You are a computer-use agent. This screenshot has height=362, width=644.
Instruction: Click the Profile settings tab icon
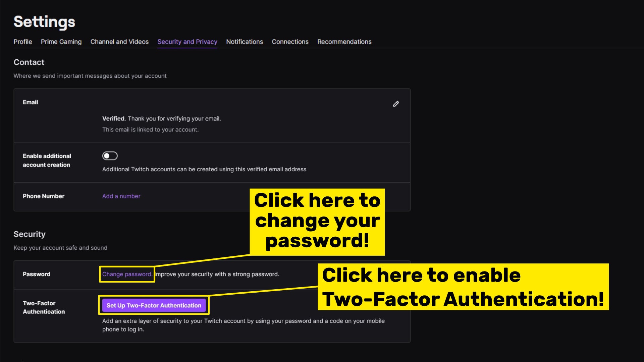[22, 42]
